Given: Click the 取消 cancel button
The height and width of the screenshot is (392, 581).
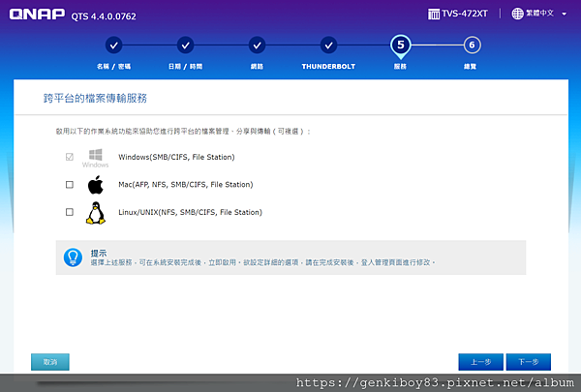Looking at the screenshot, I should tap(50, 362).
